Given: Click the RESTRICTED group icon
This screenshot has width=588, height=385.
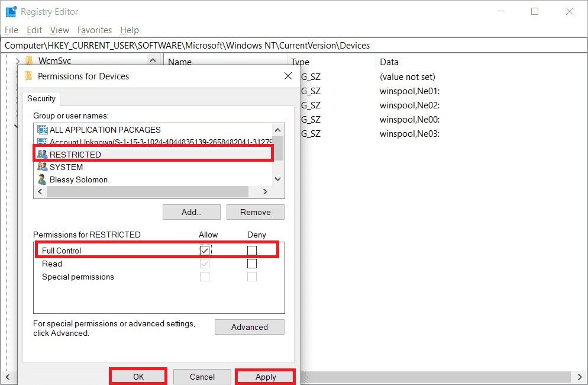Looking at the screenshot, I should click(x=43, y=155).
